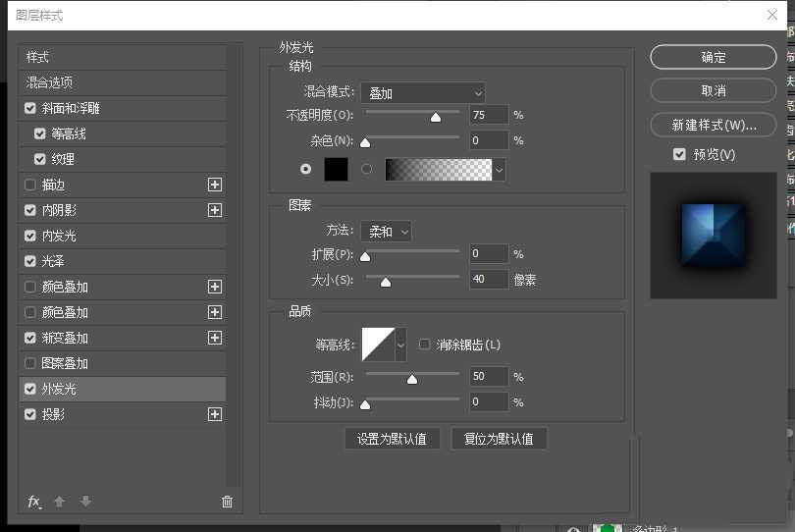The image size is (795, 532).
Task: Open the 方法 柔和 dropdown
Action: 386,232
